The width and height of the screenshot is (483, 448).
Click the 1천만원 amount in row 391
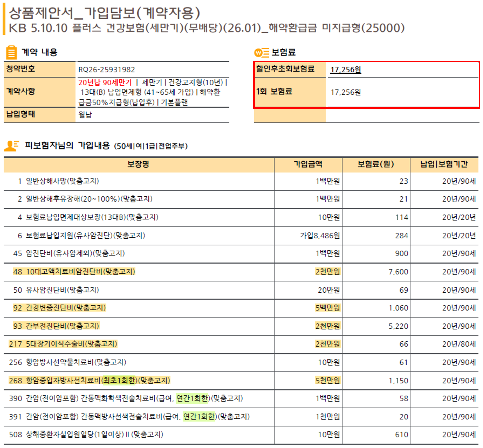[328, 417]
